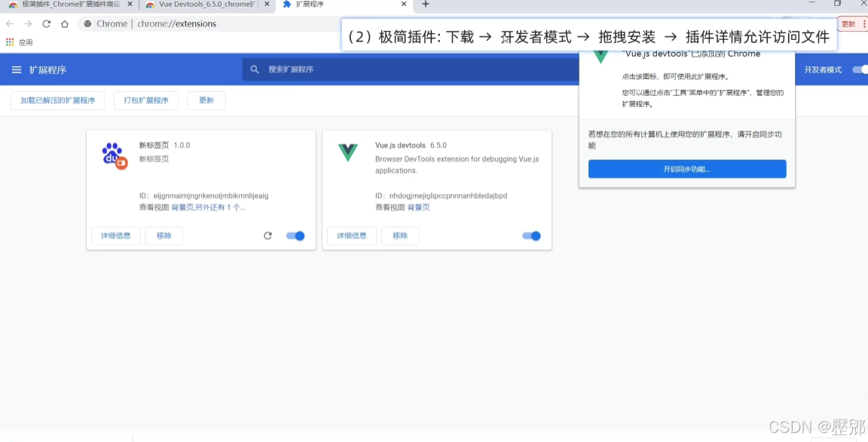The height and width of the screenshot is (442, 868).
Task: Click 加载已解压的扩展程序 button
Action: coord(57,100)
